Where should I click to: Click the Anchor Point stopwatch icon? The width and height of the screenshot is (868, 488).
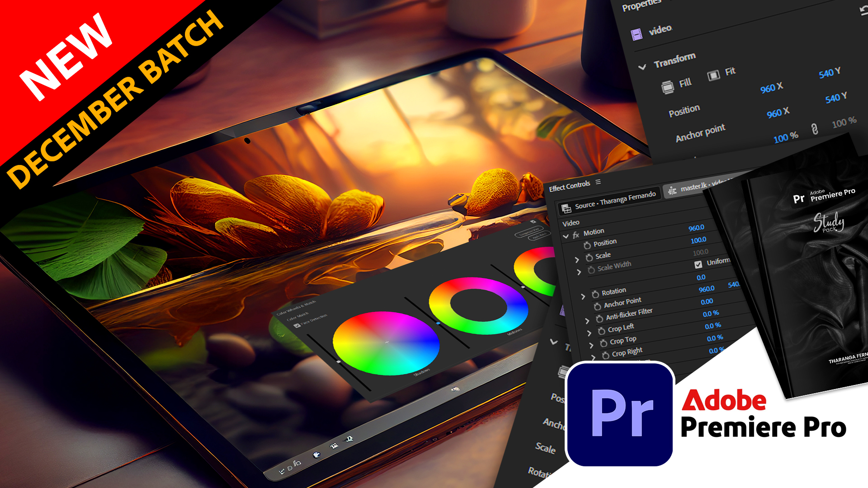pyautogui.click(x=597, y=306)
